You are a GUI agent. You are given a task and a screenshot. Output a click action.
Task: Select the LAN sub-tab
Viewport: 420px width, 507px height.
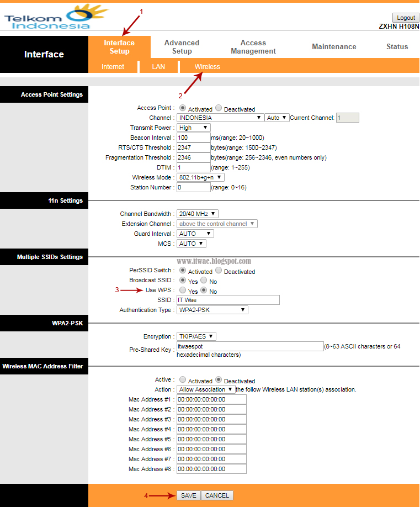[x=158, y=67]
